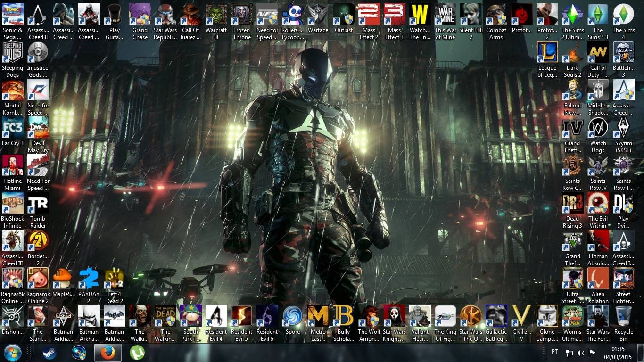Open the BioShock Infinite shortcut
This screenshot has height=362, width=644.
(x=13, y=203)
